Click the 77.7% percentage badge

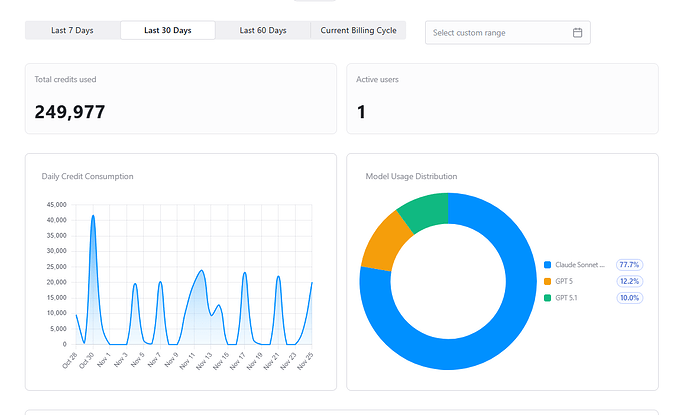pos(629,265)
